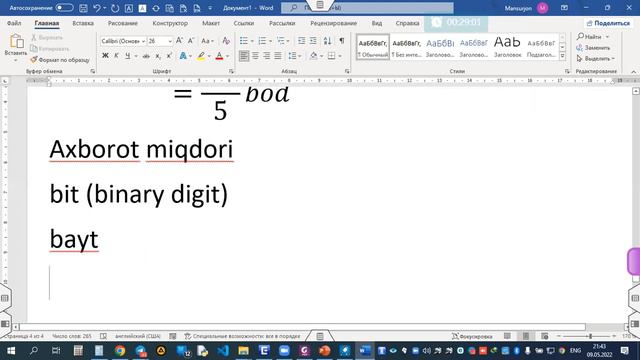Align text right
The image size is (640, 360).
[x=267, y=56]
